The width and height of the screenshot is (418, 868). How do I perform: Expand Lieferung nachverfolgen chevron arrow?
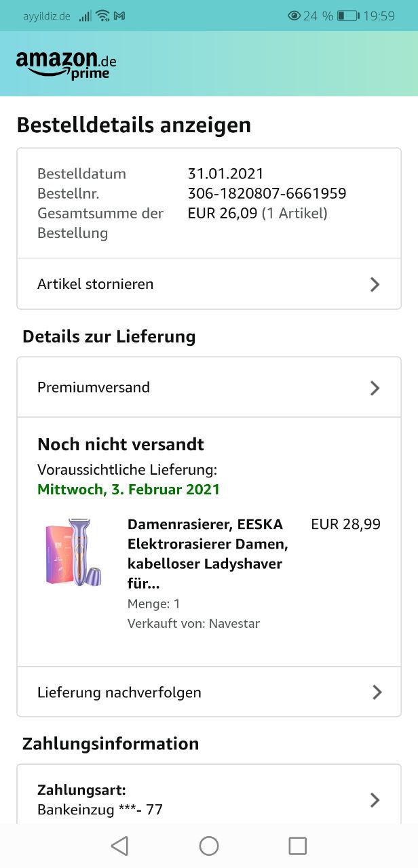click(x=377, y=692)
